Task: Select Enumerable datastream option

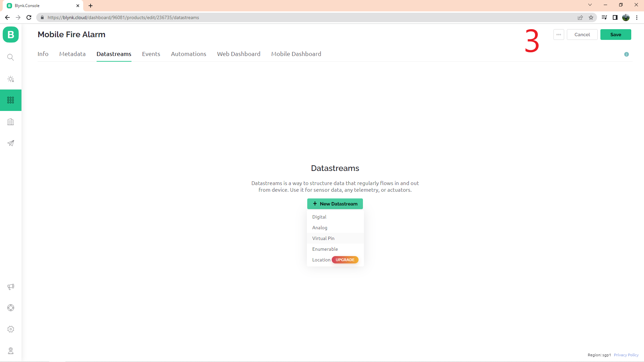Action: [325, 249]
